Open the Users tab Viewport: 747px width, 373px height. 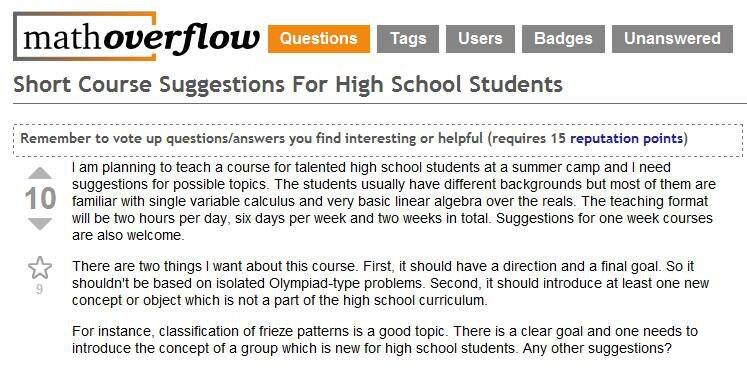pyautogui.click(x=480, y=39)
